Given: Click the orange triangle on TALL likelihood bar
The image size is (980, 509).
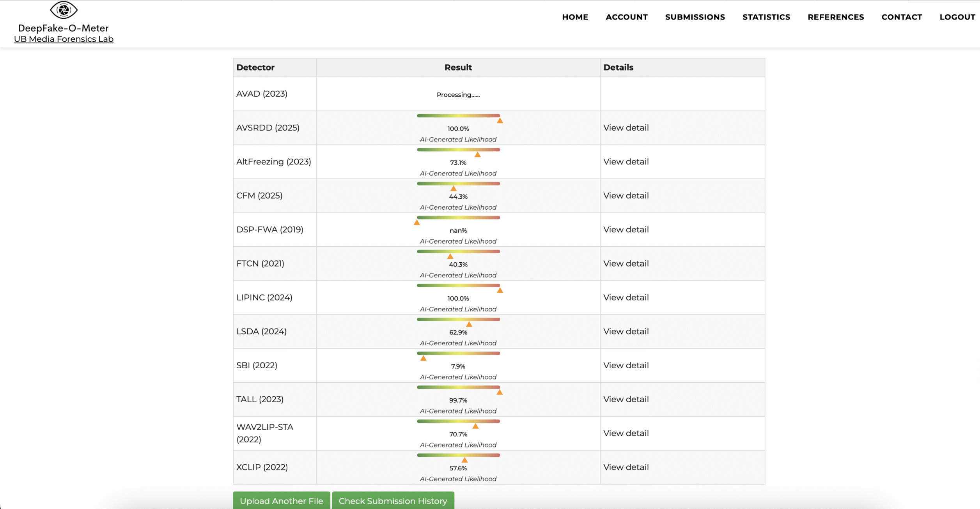Looking at the screenshot, I should point(499,392).
